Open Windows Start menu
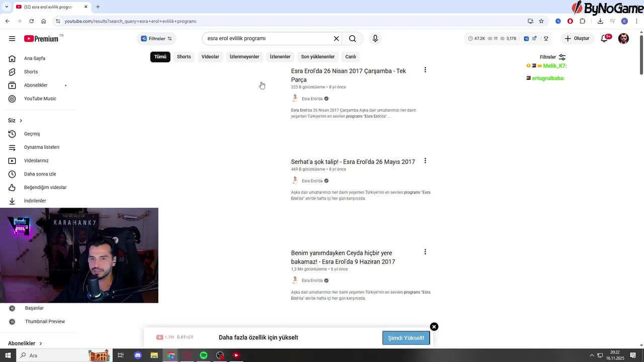 pyautogui.click(x=8, y=355)
